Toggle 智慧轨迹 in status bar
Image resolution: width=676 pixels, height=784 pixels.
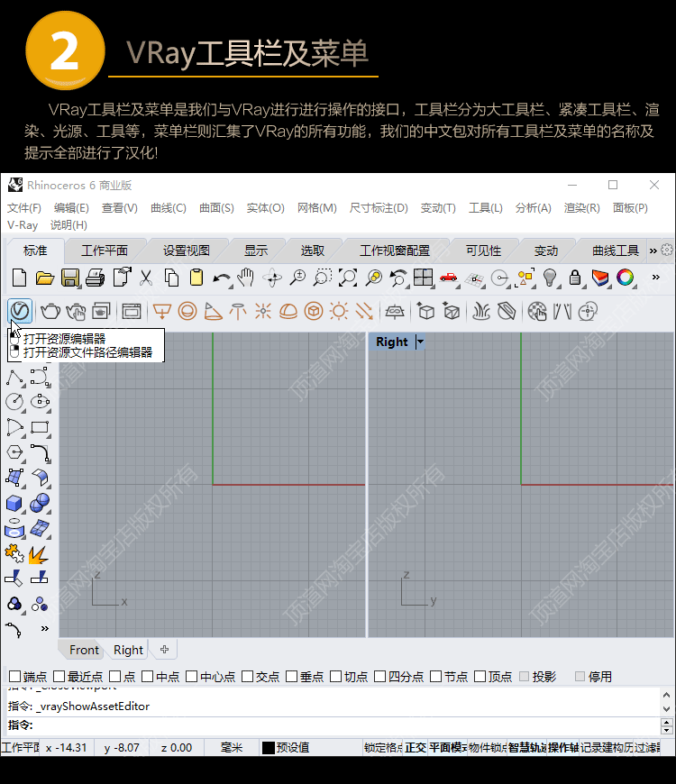[x=527, y=747]
